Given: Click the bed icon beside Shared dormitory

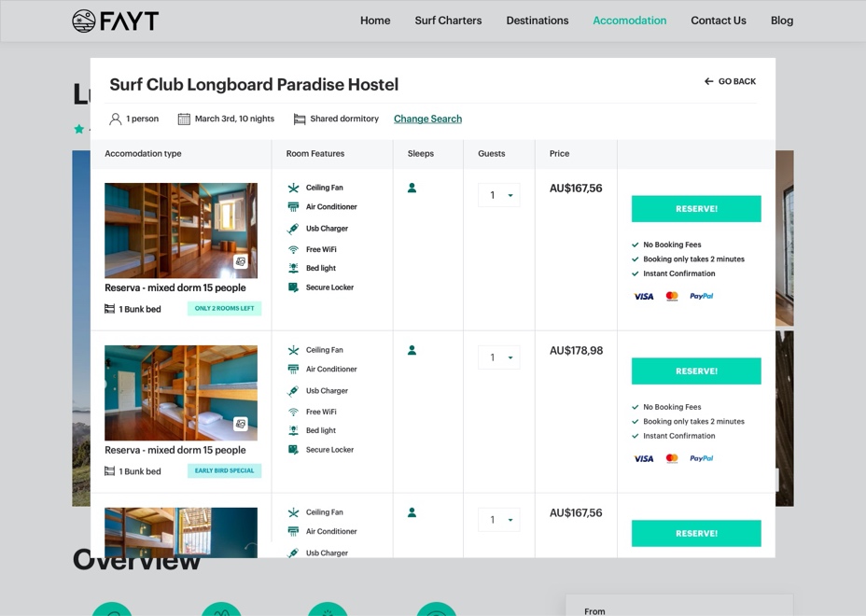Looking at the screenshot, I should click(300, 119).
